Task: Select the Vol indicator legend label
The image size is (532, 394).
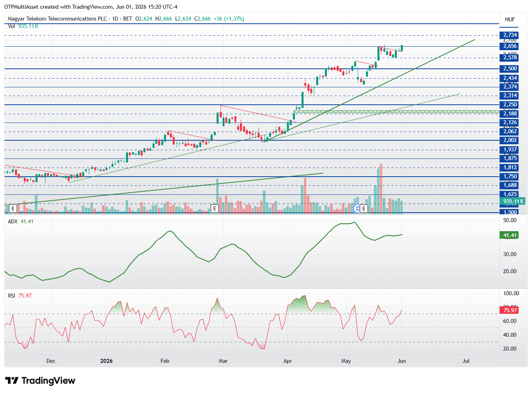Action: 11,26
